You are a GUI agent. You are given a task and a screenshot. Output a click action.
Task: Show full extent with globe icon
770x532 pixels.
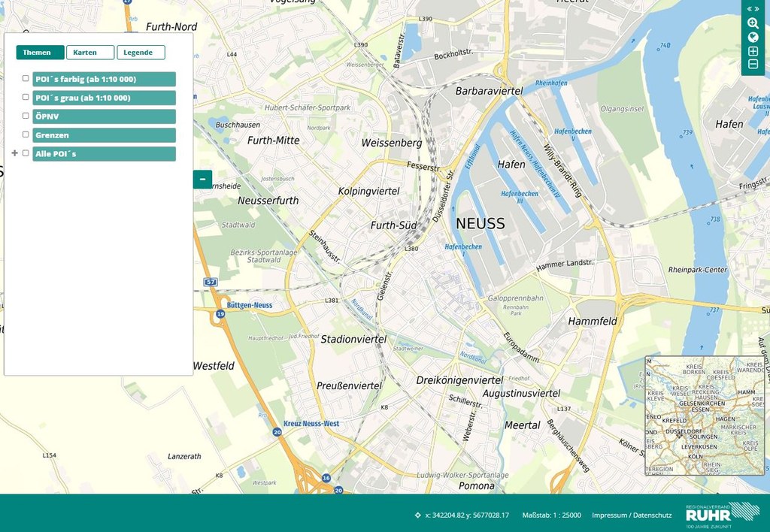coord(753,38)
